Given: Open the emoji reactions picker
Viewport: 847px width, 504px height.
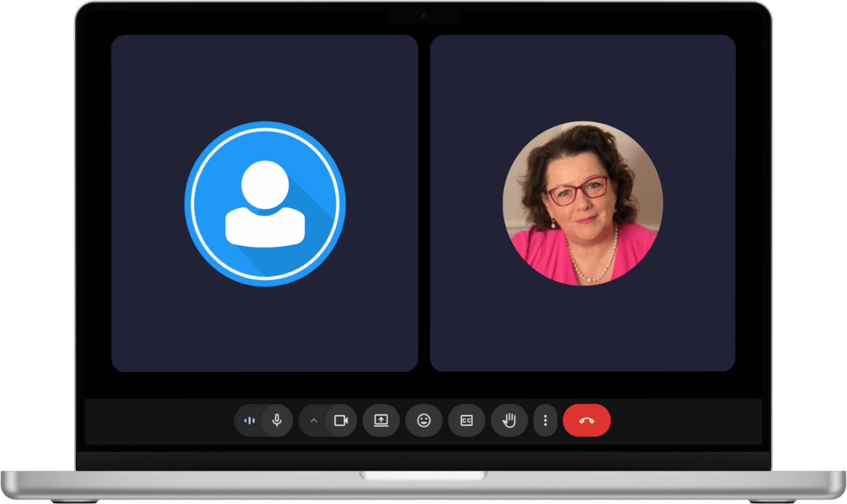Looking at the screenshot, I should click(424, 421).
